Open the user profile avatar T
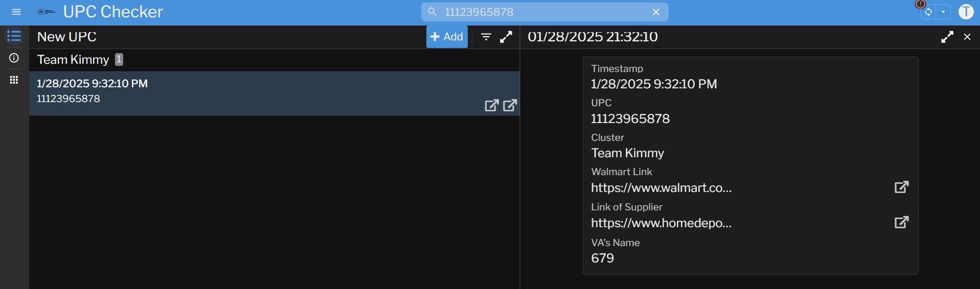The width and height of the screenshot is (980, 289). point(966,12)
